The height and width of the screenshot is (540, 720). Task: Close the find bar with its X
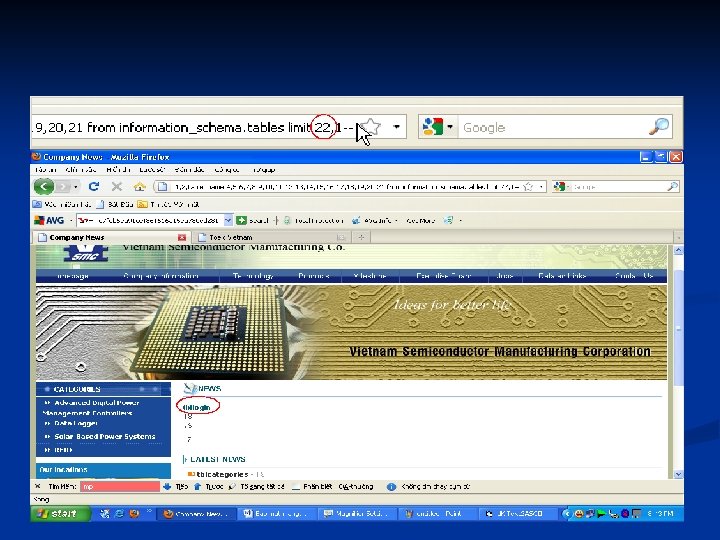[x=38, y=486]
